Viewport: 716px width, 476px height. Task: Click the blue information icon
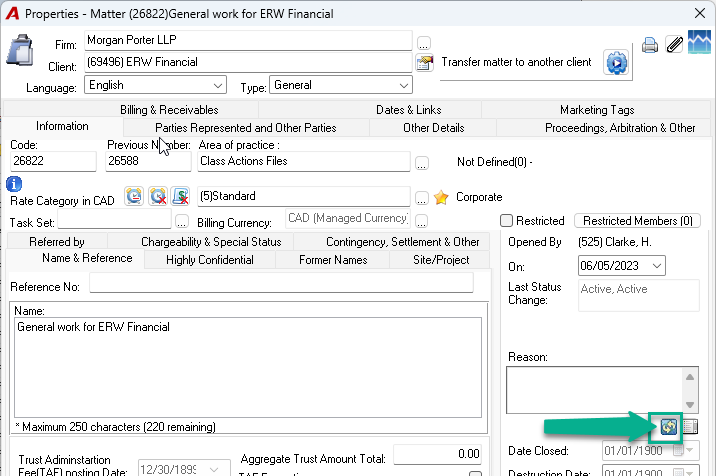(14, 184)
